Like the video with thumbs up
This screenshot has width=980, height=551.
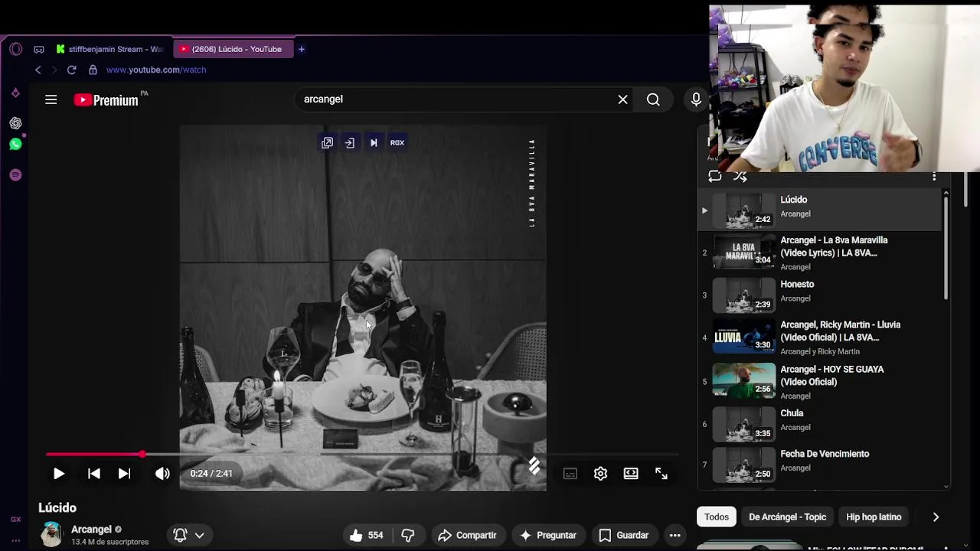[367, 536]
